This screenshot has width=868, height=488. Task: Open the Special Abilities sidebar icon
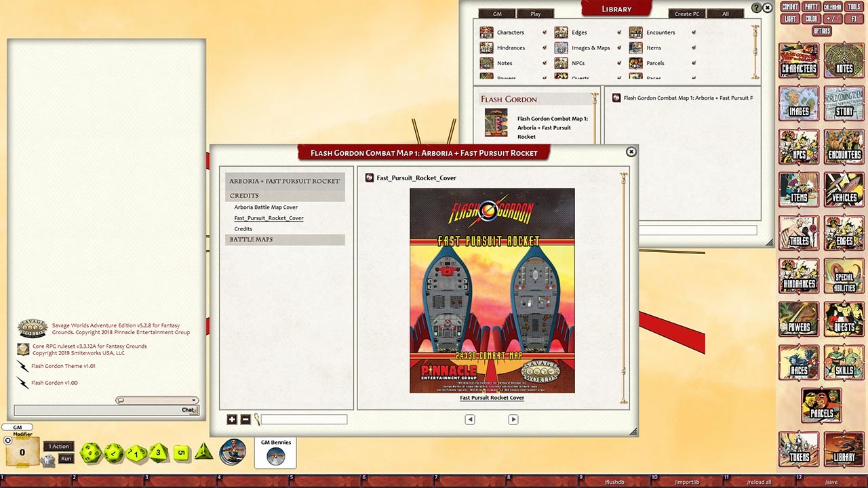point(844,277)
